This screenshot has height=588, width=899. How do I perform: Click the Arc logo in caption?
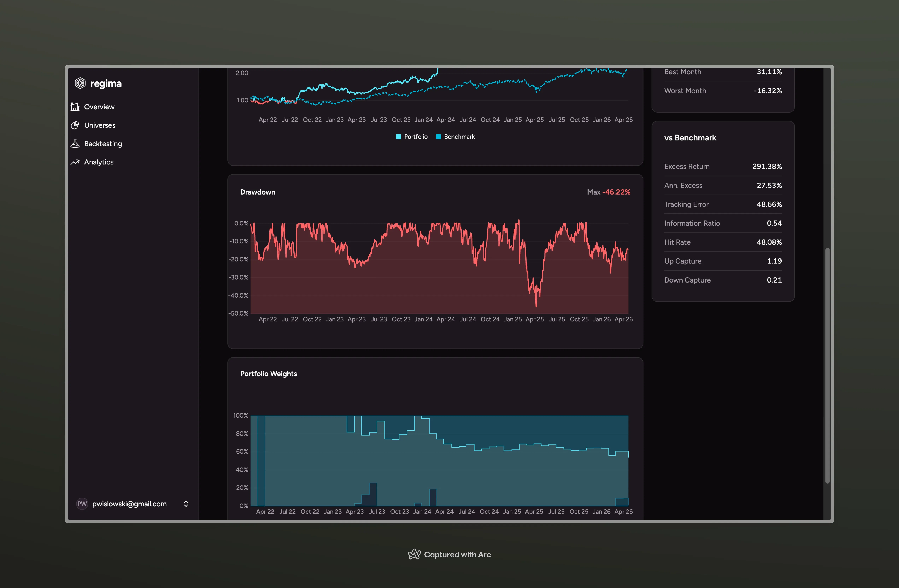pos(414,554)
